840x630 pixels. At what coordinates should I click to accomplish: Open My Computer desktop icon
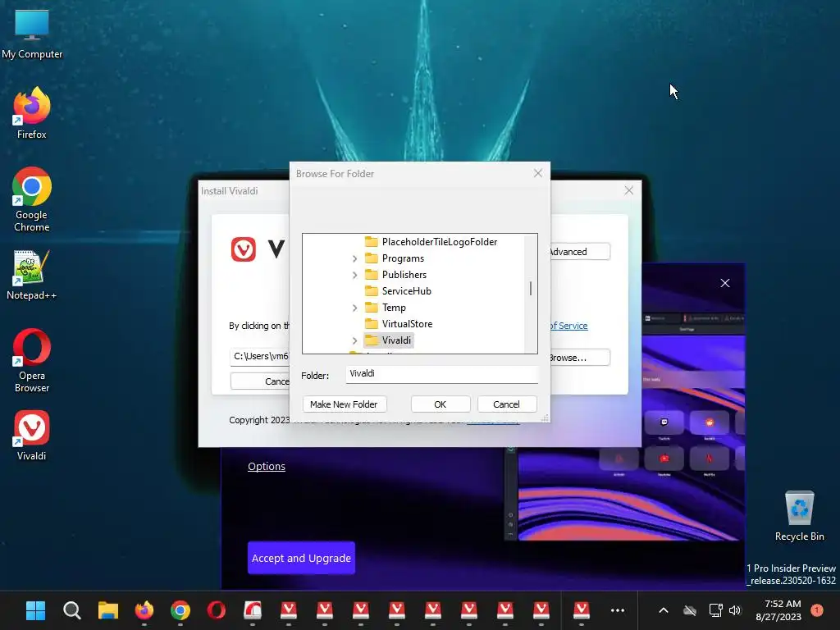point(32,34)
